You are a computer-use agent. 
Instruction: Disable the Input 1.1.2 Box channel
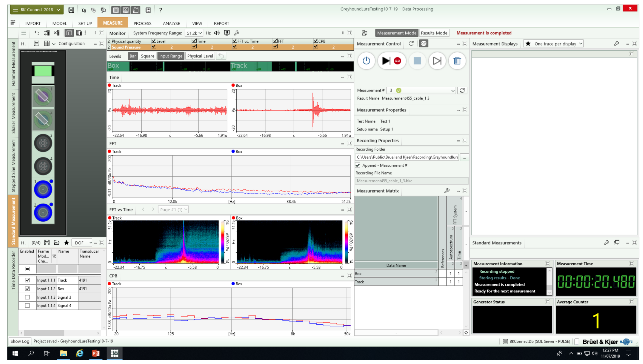click(x=28, y=289)
